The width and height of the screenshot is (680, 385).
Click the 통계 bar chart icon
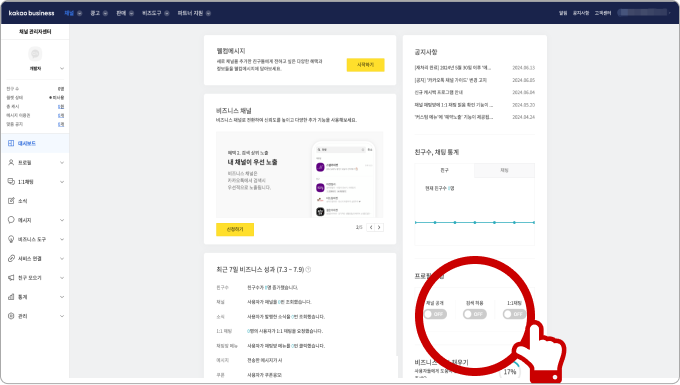pyautogui.click(x=11, y=297)
